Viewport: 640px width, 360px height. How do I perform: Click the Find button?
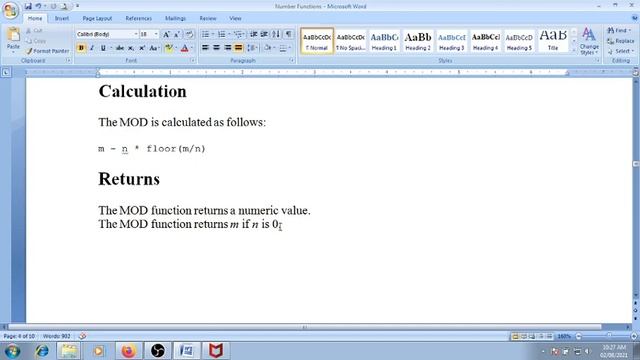coord(619,31)
